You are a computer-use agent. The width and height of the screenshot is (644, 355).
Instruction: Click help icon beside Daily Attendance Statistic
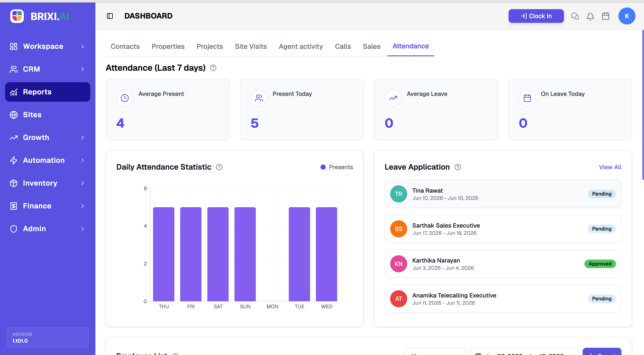click(x=219, y=167)
